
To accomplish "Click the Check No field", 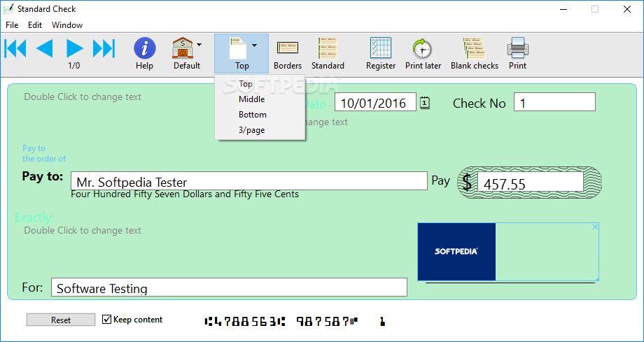I will click(x=554, y=102).
